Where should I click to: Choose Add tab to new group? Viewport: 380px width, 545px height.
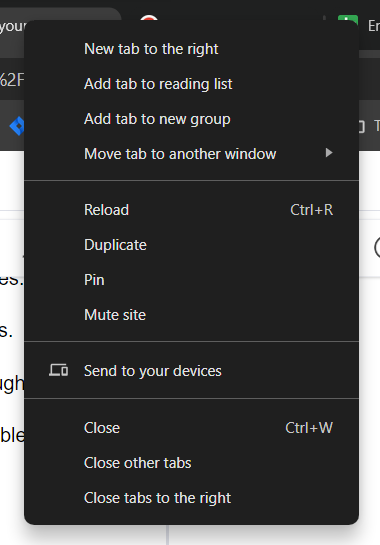pyautogui.click(x=191, y=119)
